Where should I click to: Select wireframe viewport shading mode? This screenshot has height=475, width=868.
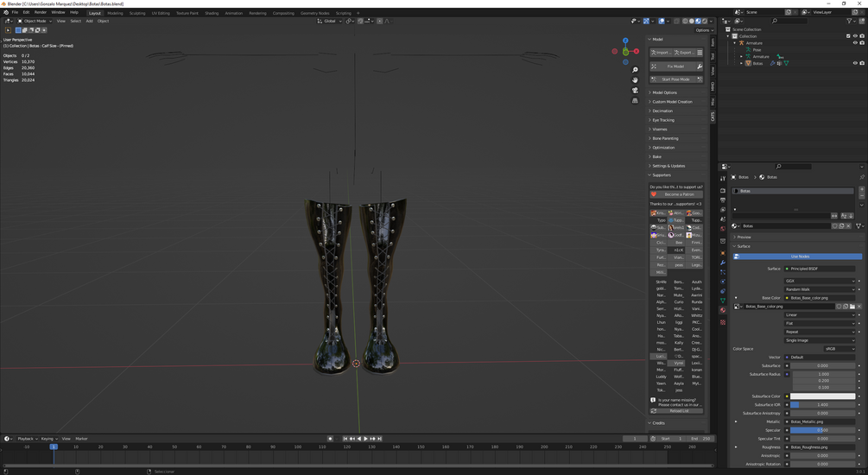685,21
